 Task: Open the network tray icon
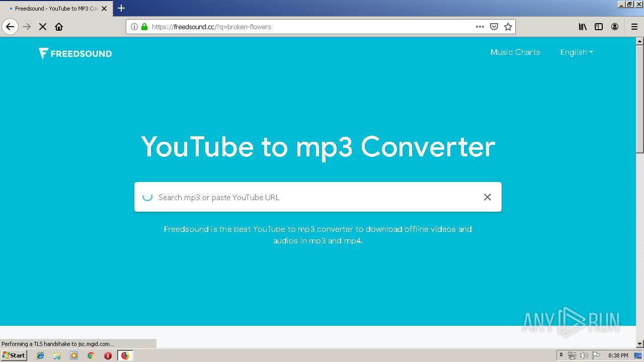[x=572, y=355]
